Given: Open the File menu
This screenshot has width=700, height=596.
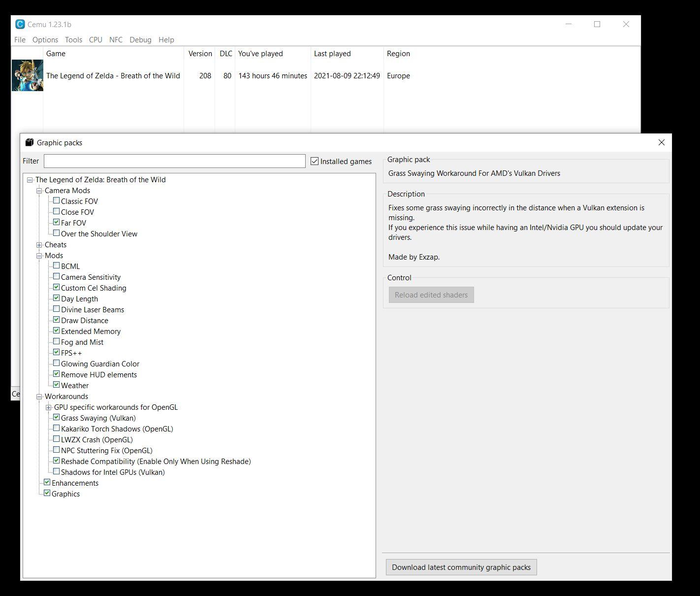Looking at the screenshot, I should 20,40.
